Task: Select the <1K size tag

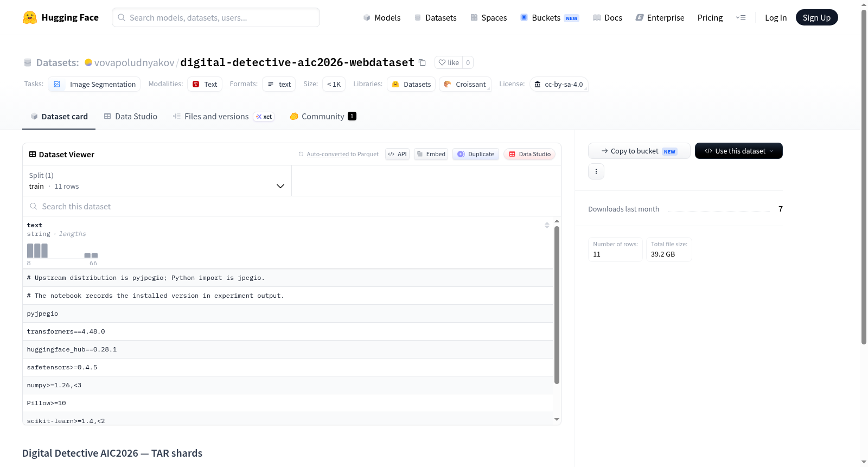Action: (x=334, y=84)
